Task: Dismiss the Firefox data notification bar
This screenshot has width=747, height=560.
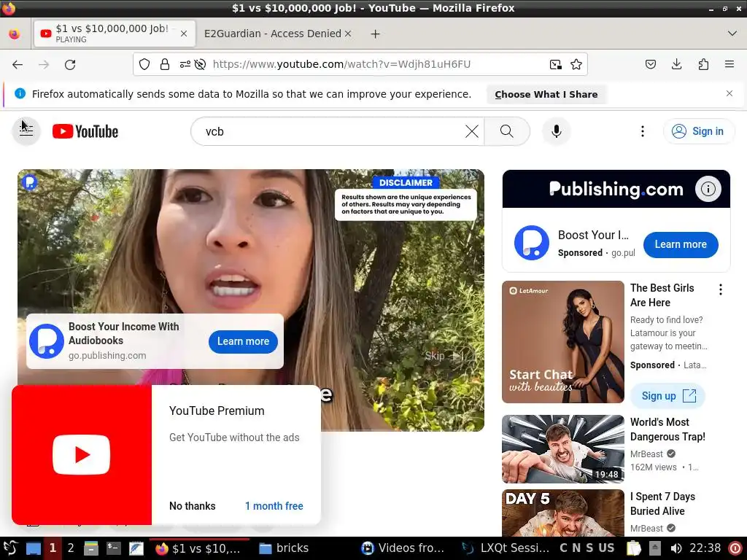Action: click(x=729, y=93)
